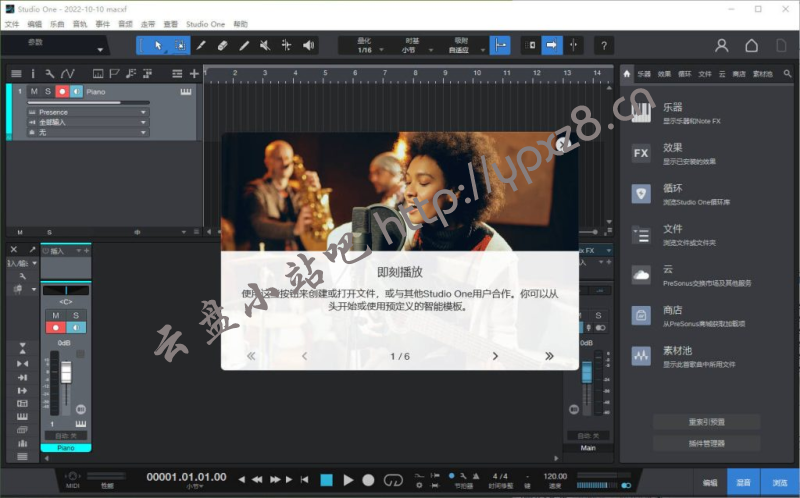The width and height of the screenshot is (800, 498).
Task: Open the 音轨 menu
Action: 80,24
